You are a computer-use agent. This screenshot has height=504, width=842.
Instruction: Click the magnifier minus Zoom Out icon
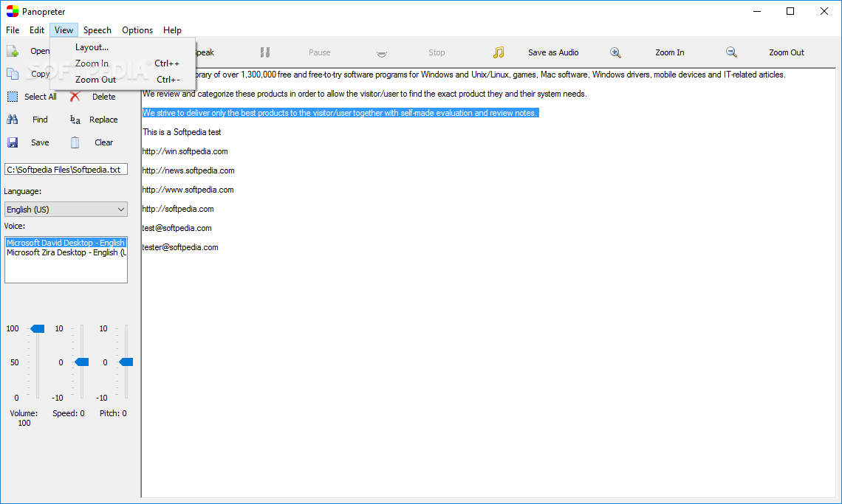tap(731, 52)
